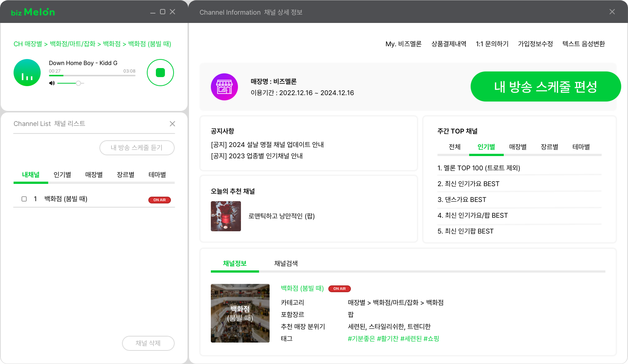Click the #활기찬 tag
This screenshot has width=628, height=364.
[388, 339]
